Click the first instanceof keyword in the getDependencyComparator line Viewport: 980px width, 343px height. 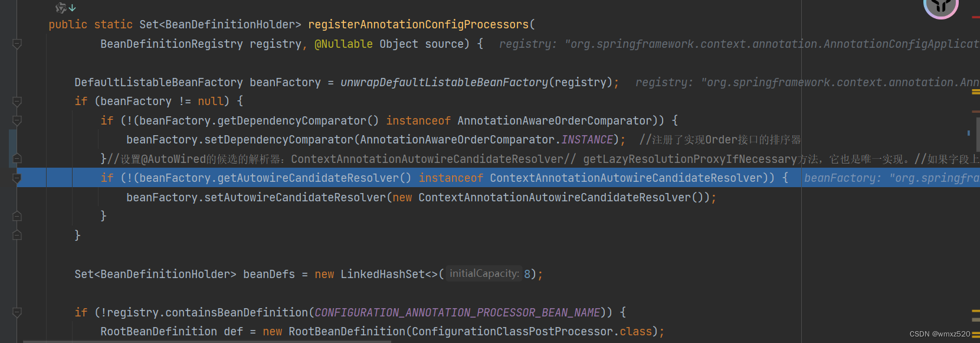point(418,120)
